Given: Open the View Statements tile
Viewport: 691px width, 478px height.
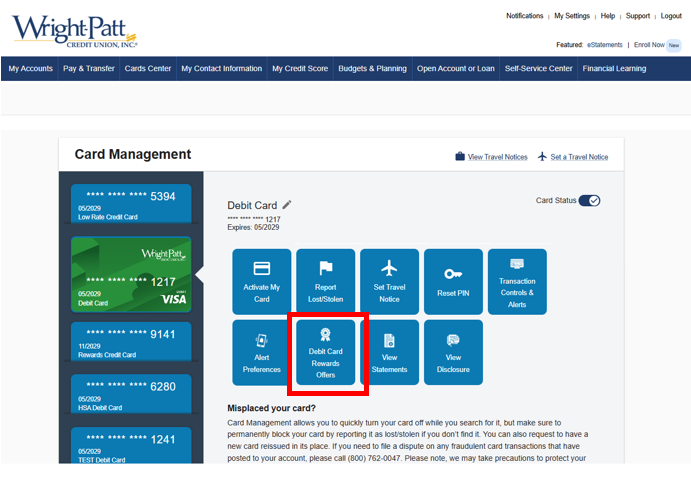Looking at the screenshot, I should (x=390, y=352).
